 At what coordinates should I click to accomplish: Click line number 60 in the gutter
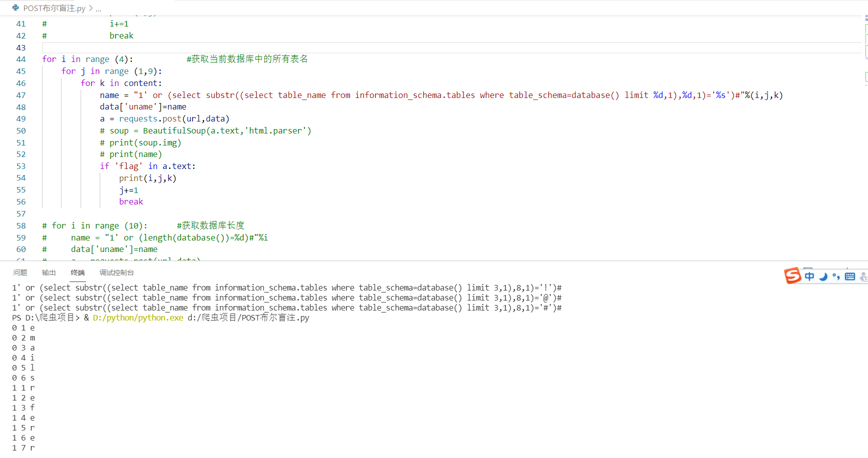21,249
